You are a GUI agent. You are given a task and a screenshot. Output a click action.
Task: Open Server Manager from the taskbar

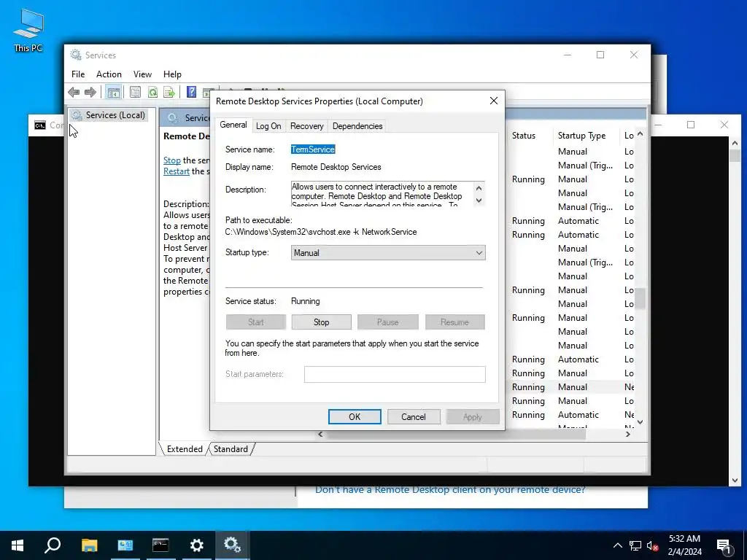(125, 545)
